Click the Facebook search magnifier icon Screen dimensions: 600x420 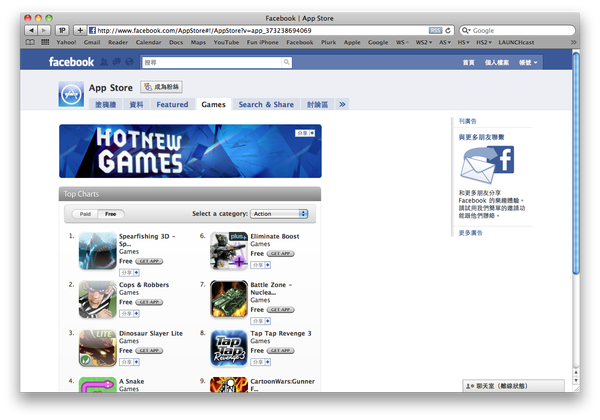(287, 62)
